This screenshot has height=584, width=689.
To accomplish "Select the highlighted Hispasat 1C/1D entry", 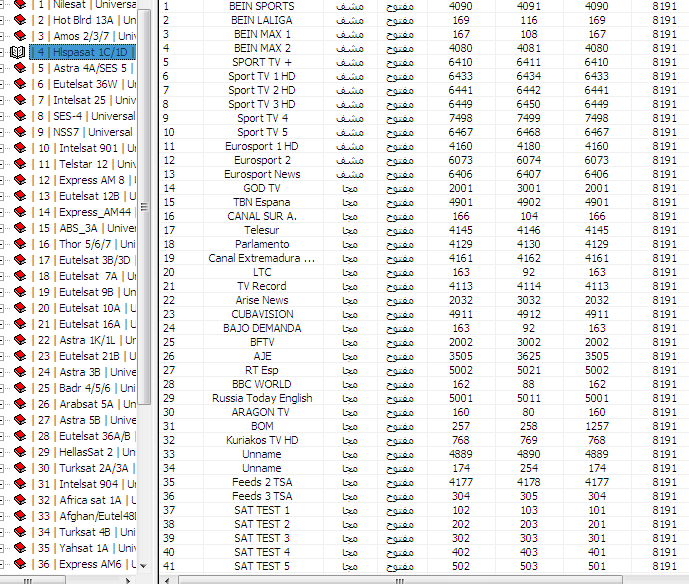I will [83, 52].
